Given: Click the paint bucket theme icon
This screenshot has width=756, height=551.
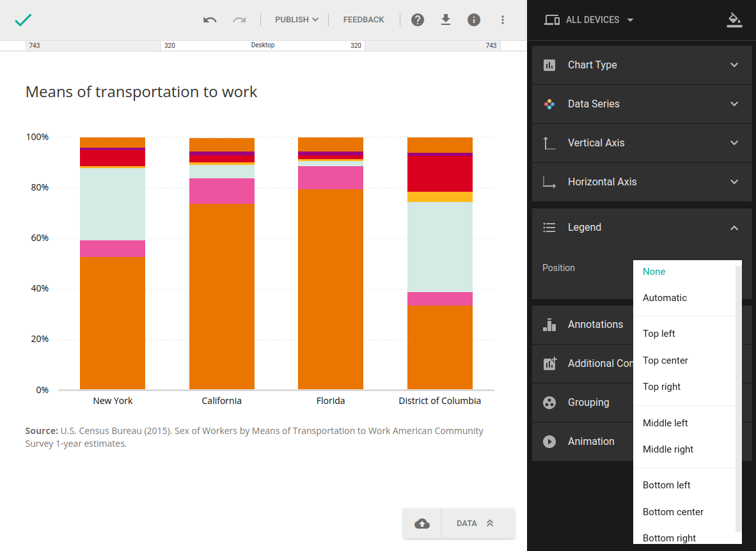Looking at the screenshot, I should [x=734, y=20].
